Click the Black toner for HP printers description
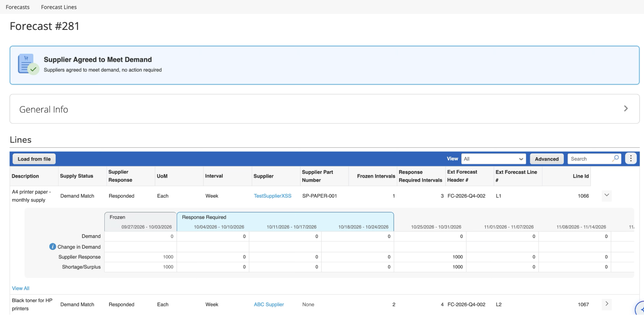The width and height of the screenshot is (644, 315). (32, 304)
